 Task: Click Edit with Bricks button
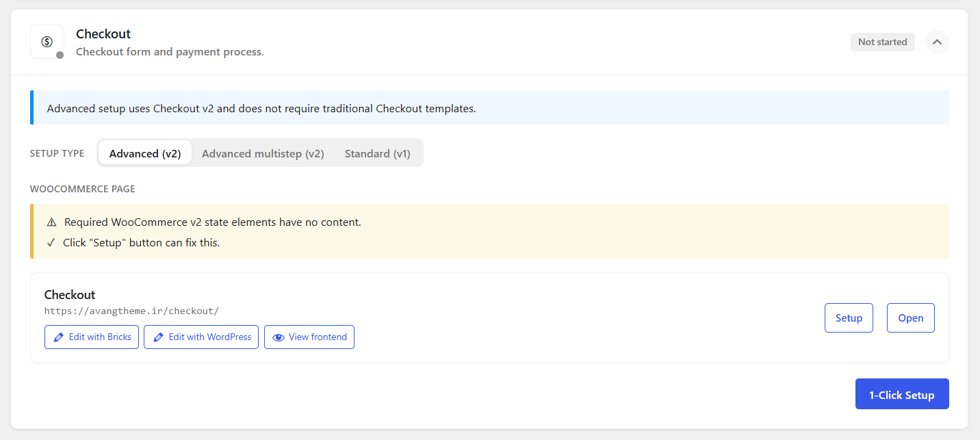[92, 337]
